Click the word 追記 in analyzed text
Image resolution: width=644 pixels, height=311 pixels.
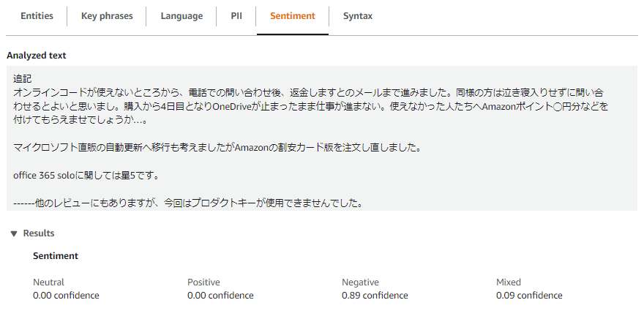[23, 78]
